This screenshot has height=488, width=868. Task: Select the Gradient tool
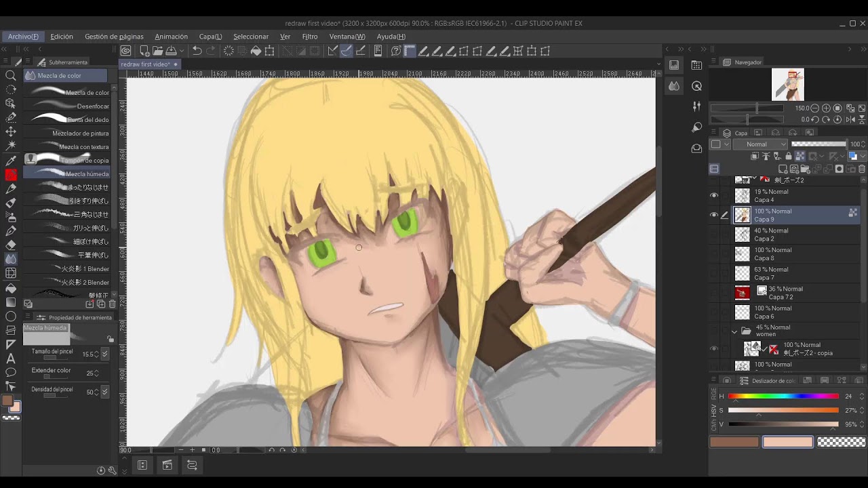click(x=11, y=302)
